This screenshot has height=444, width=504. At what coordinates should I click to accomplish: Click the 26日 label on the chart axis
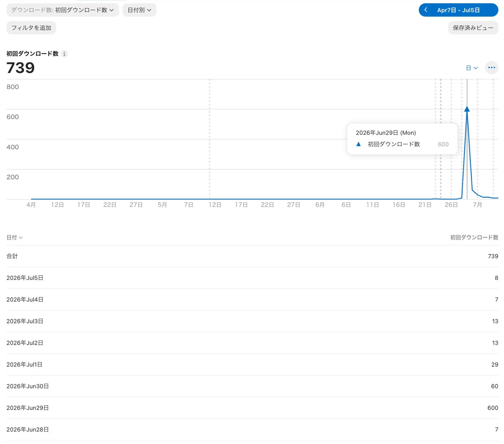pyautogui.click(x=451, y=205)
